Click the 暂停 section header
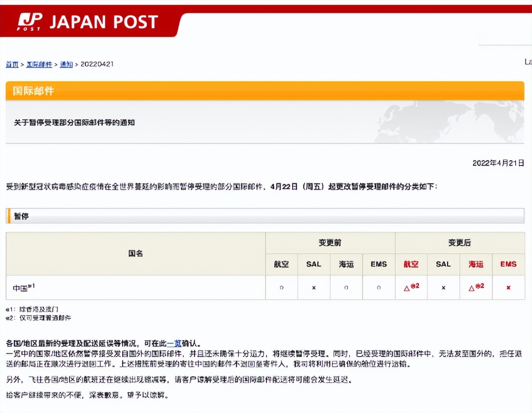The width and height of the screenshot is (532, 413). click(x=21, y=216)
